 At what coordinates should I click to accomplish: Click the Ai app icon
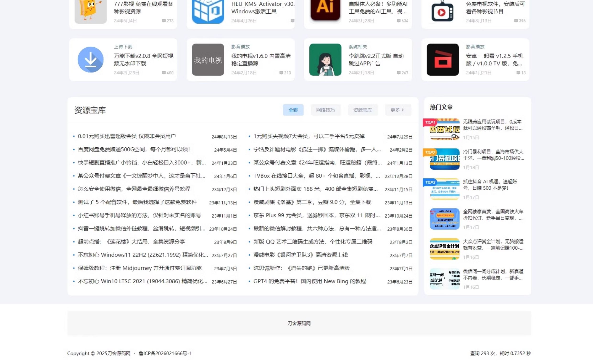[325, 11]
